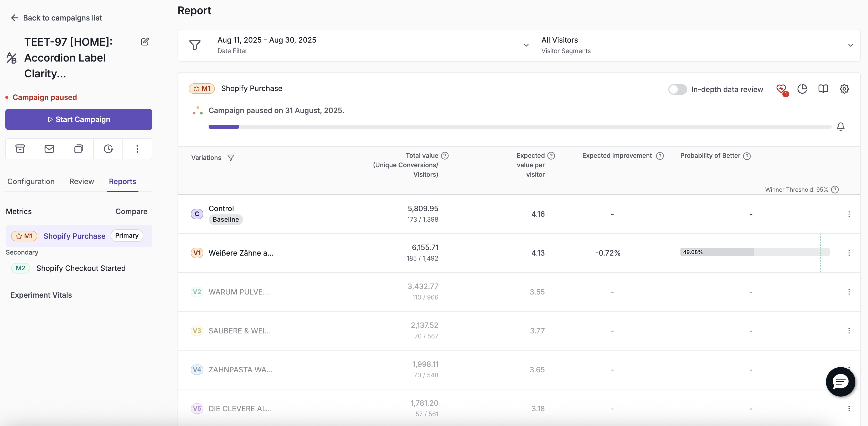
Task: Go back to campaigns list
Action: pyautogui.click(x=56, y=18)
